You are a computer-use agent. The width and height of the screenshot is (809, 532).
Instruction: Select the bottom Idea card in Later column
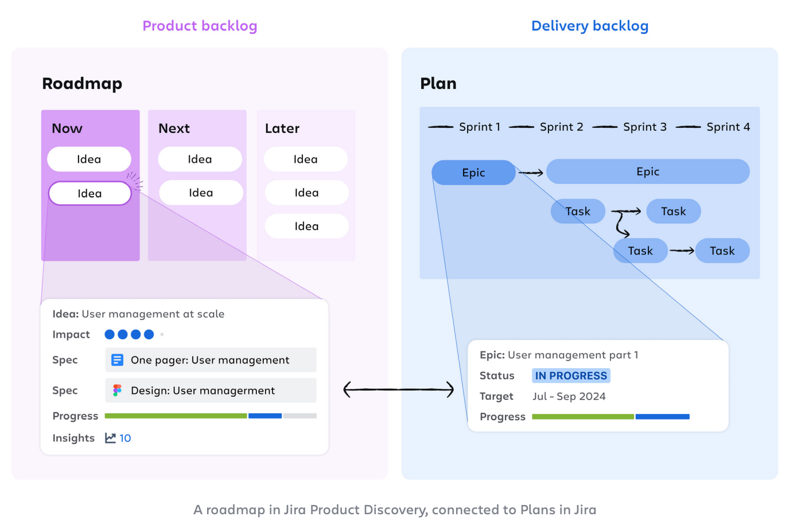pyautogui.click(x=306, y=226)
